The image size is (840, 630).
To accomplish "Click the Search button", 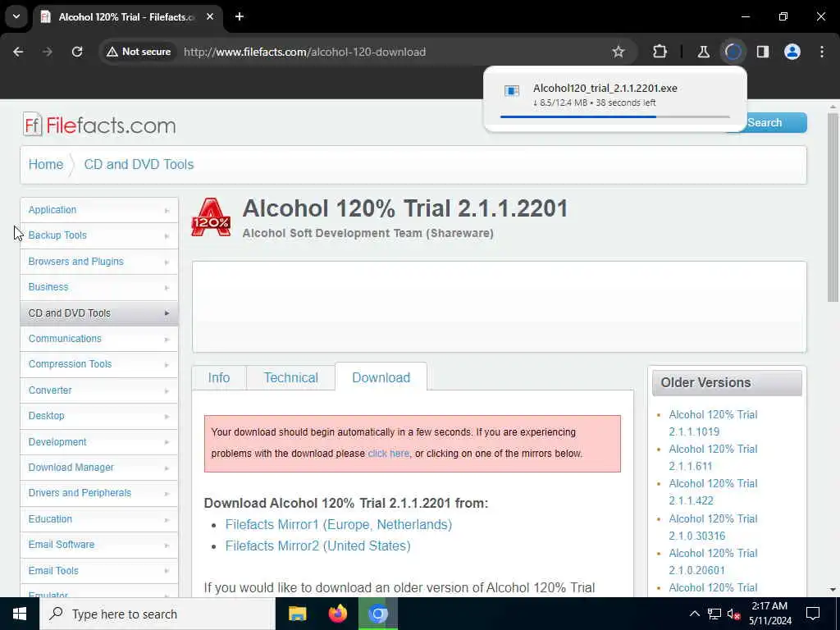I will pos(765,123).
